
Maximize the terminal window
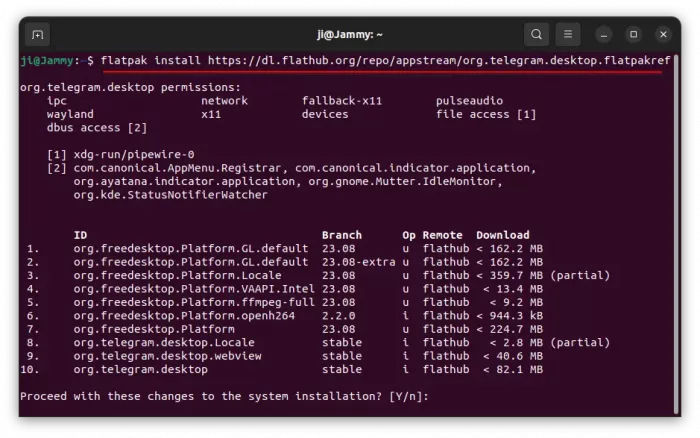(x=634, y=35)
